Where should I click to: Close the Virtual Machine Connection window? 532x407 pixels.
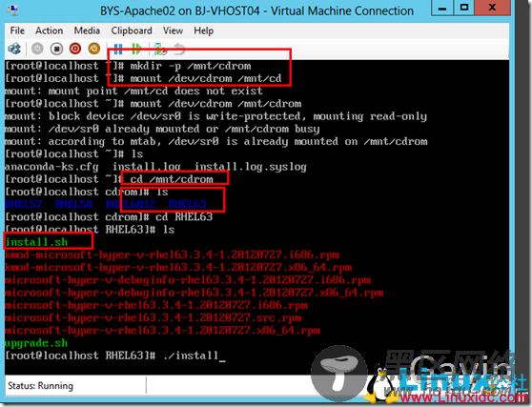coord(492,9)
